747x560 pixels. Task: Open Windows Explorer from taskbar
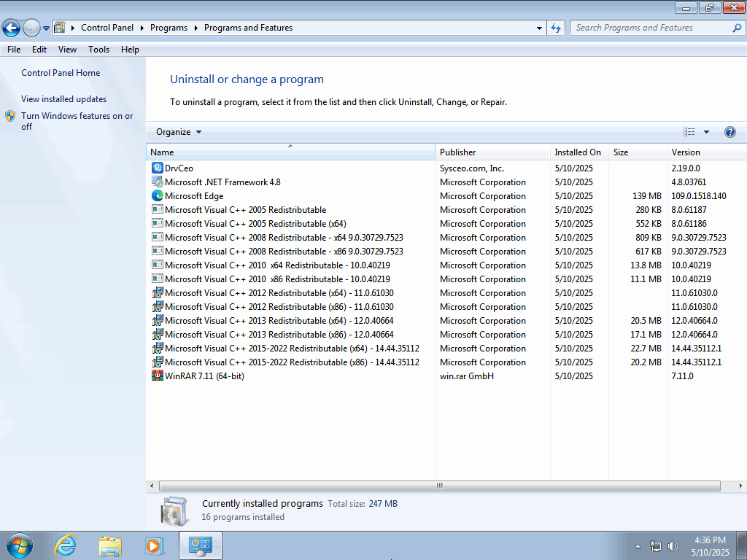point(110,545)
